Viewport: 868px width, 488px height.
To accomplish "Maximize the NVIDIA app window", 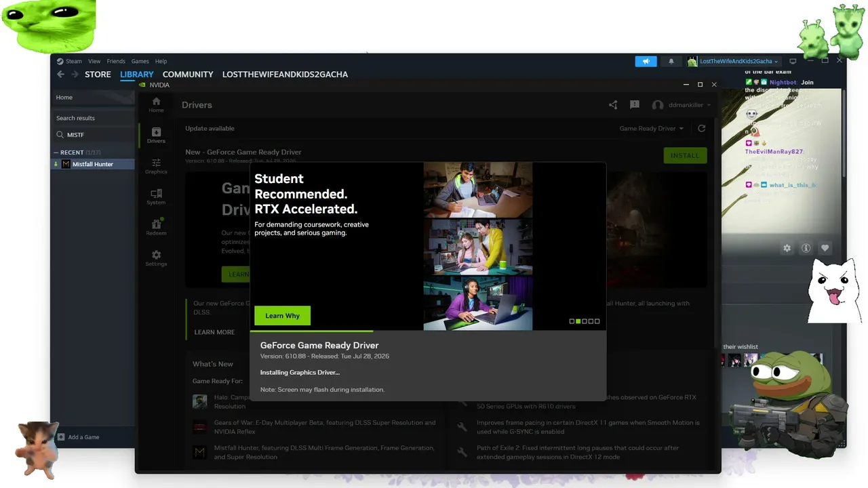I will coord(700,85).
